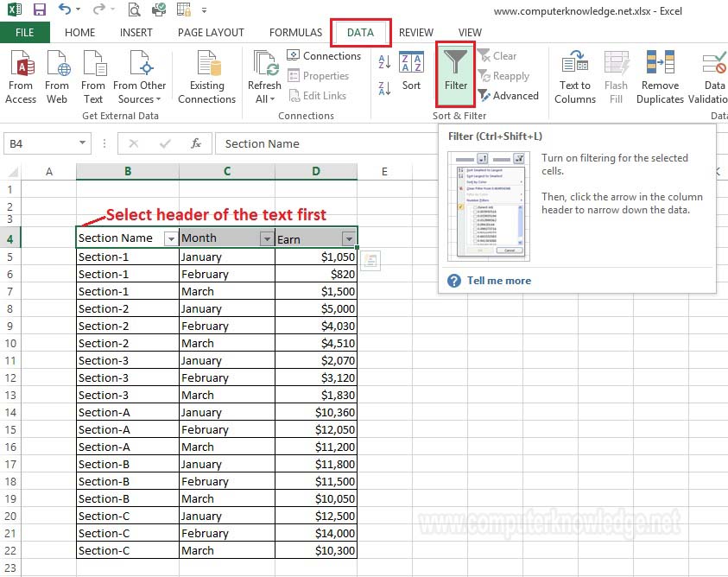Click From Web import icon

click(x=57, y=77)
